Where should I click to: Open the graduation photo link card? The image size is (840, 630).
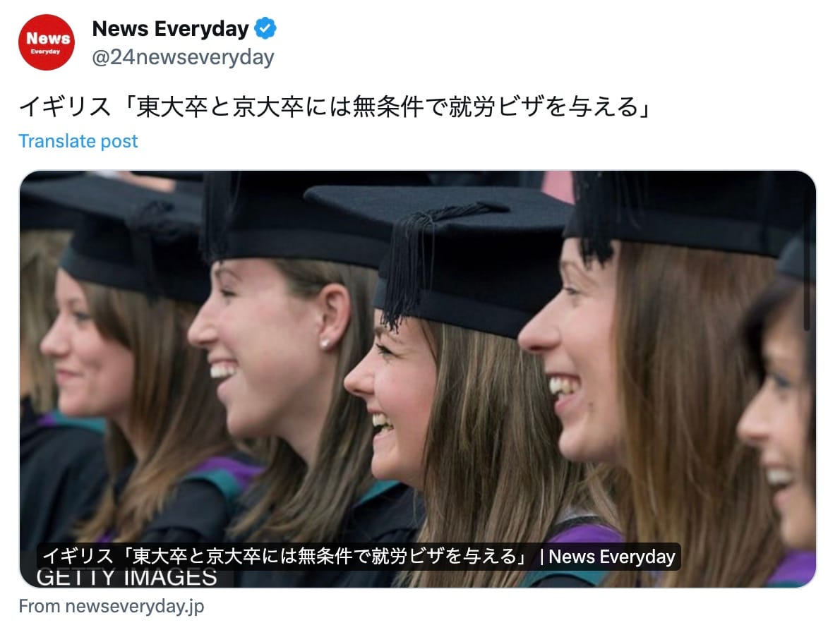click(x=418, y=379)
